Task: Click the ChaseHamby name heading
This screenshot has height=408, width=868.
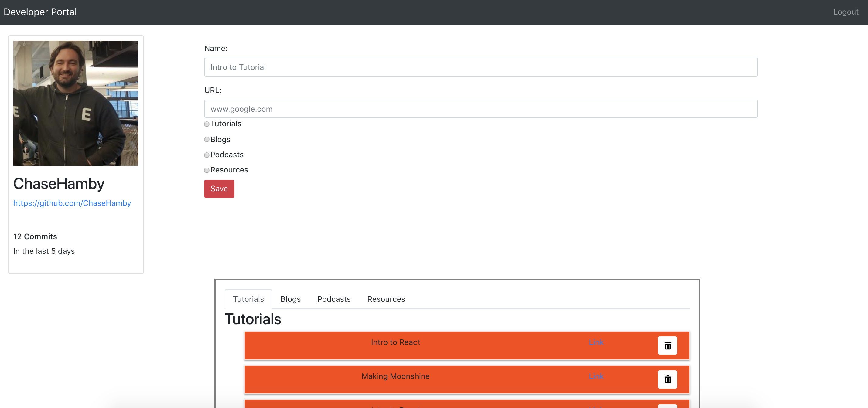Action: (59, 184)
